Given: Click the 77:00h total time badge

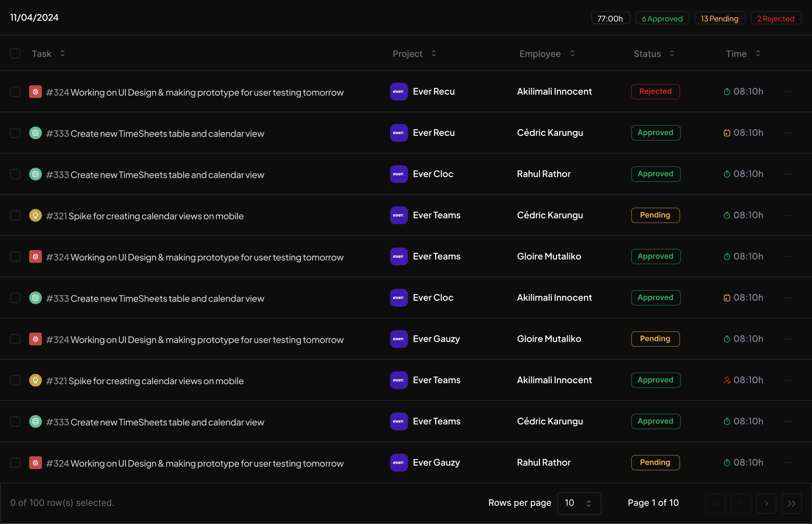Looking at the screenshot, I should point(610,18).
